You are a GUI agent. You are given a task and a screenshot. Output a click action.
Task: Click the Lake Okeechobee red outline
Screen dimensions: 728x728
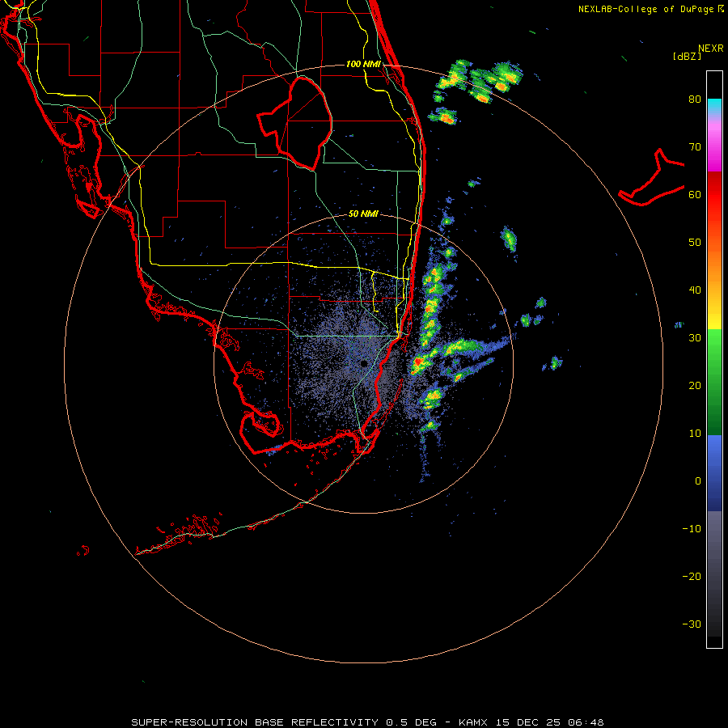[294, 124]
